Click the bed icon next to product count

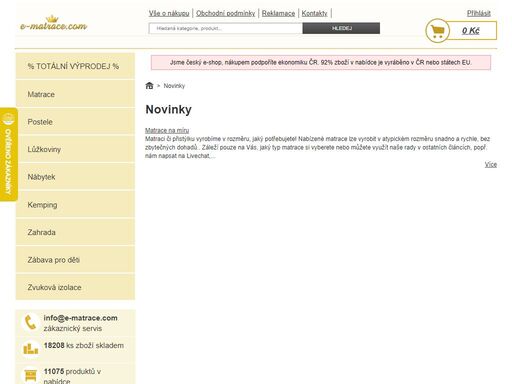click(x=31, y=376)
